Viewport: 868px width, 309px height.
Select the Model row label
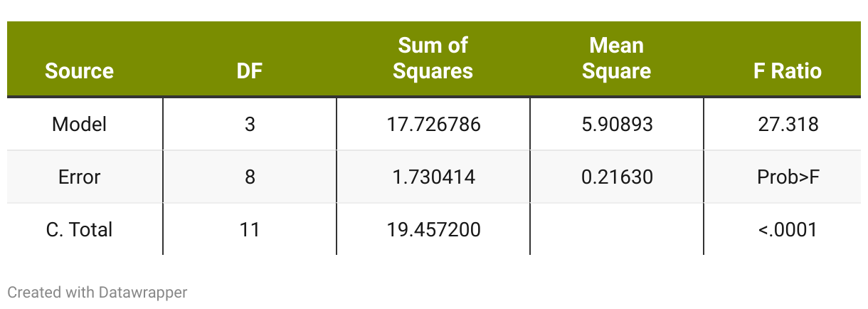click(x=79, y=125)
